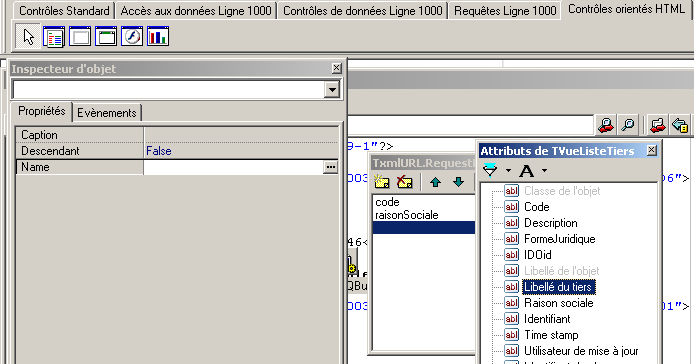
Task: Pick the data grid list component icon
Action: pos(54,36)
